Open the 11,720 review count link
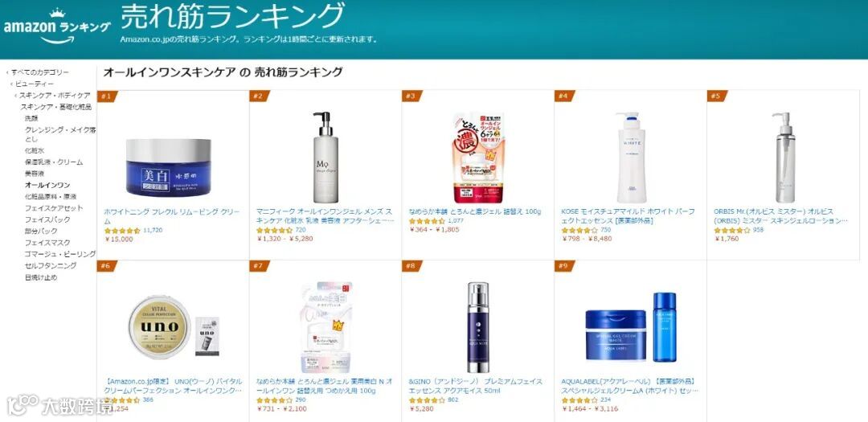 click(153, 230)
